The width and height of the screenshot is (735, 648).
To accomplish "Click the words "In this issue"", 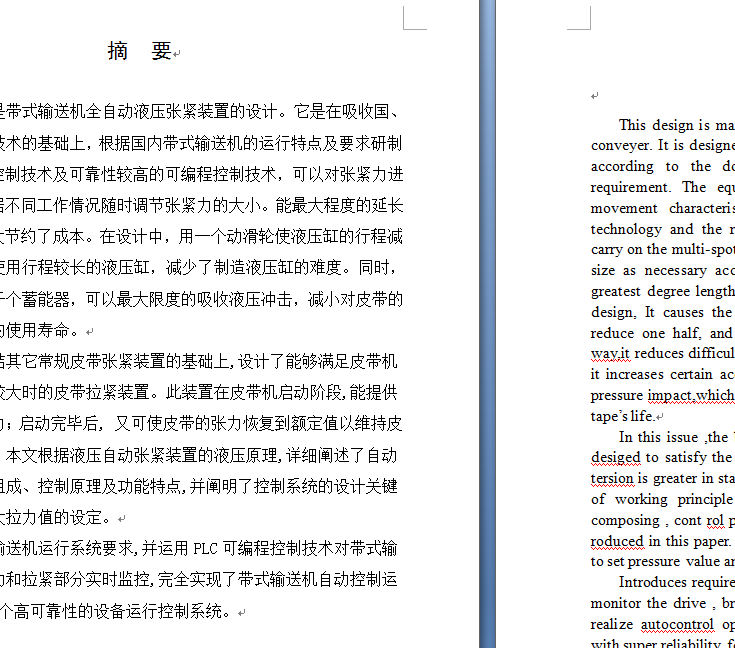I will [x=658, y=437].
